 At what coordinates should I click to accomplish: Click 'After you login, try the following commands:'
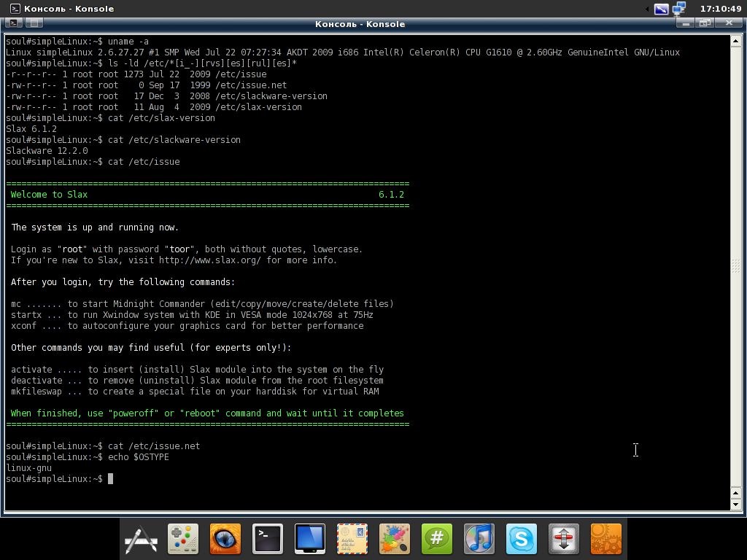coord(123,281)
